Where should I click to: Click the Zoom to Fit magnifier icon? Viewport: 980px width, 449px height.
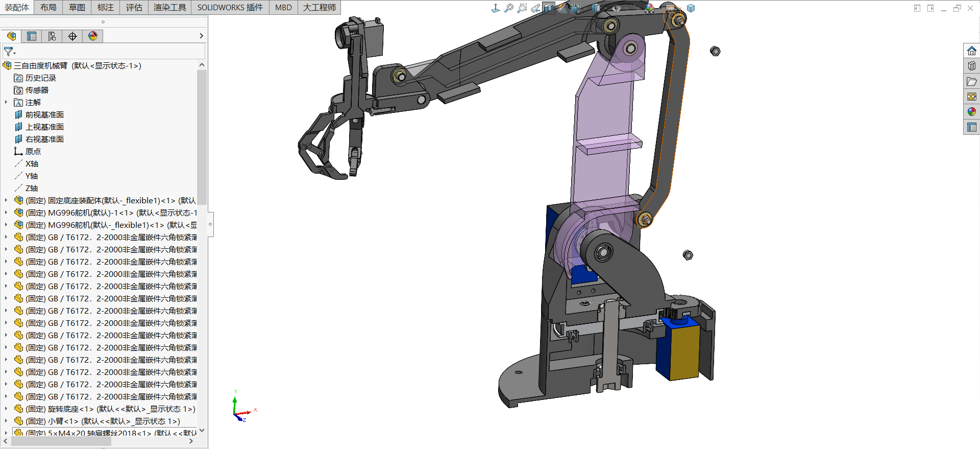point(509,8)
